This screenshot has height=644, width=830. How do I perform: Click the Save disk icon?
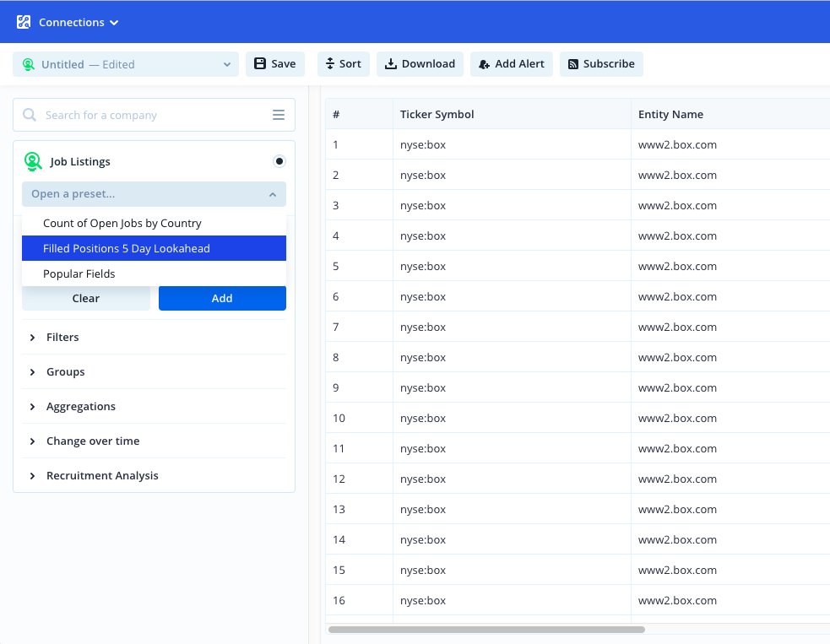[260, 63]
